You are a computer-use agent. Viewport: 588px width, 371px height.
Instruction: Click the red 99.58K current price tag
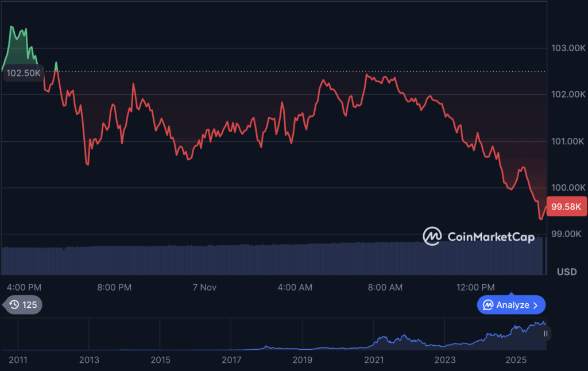pyautogui.click(x=566, y=207)
